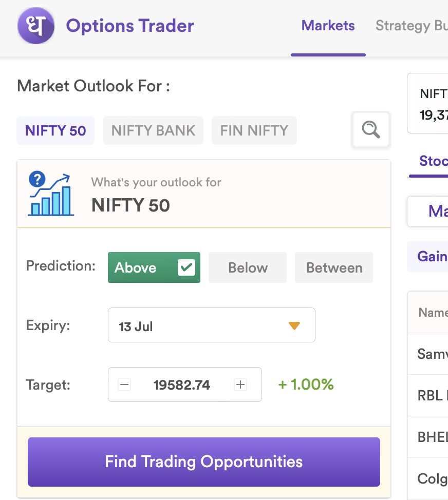
Task: Open the 13 Jul expiry dropdown
Action: tap(212, 325)
